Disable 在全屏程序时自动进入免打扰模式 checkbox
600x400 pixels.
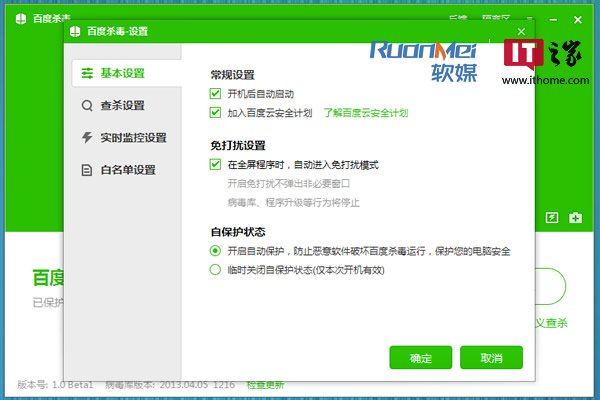click(215, 164)
